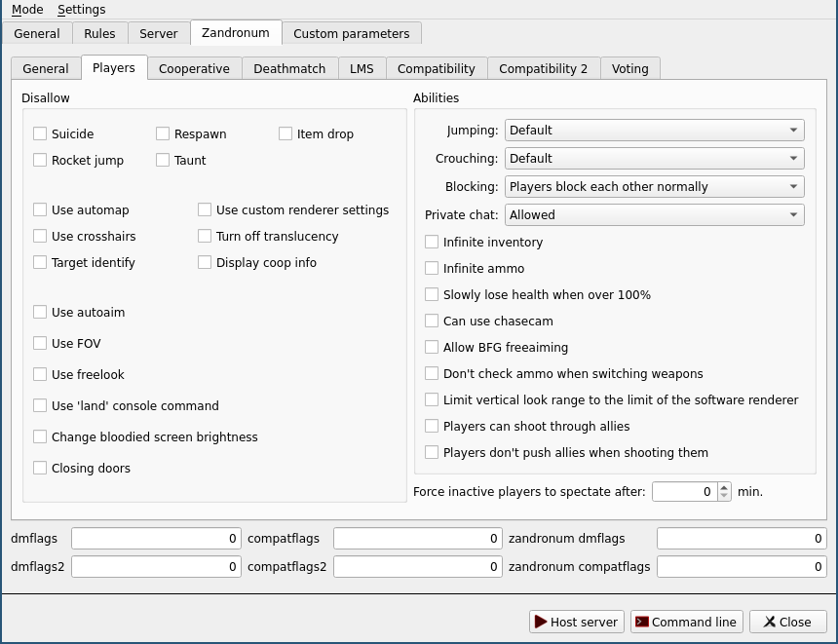Screen dimensions: 838x644
Task: Switch to the Deathmatch tab
Action: [x=289, y=68]
